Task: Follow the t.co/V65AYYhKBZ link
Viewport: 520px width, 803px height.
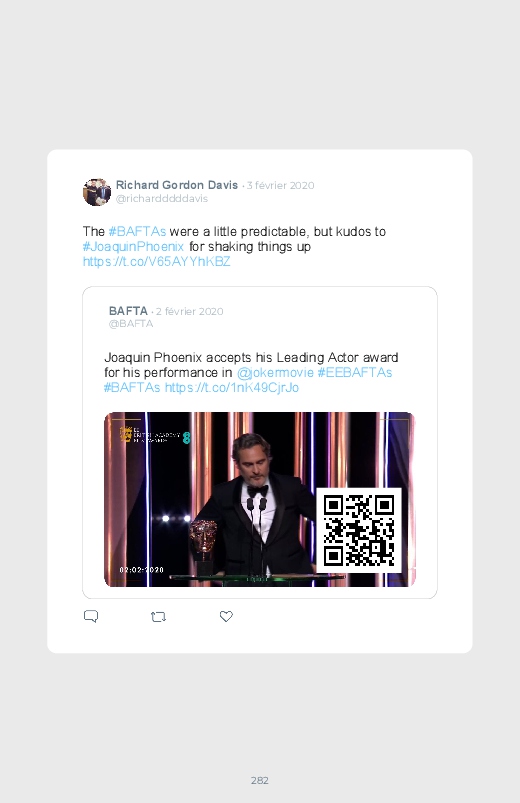Action: tap(156, 261)
